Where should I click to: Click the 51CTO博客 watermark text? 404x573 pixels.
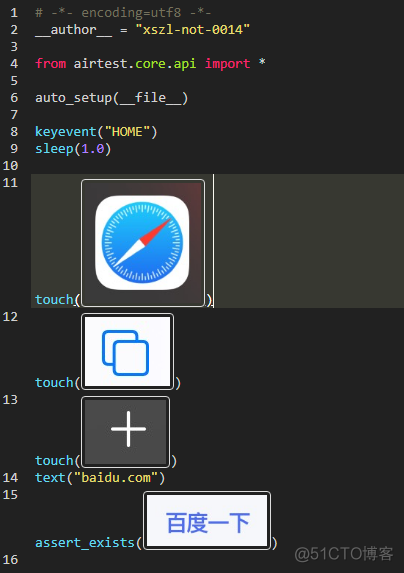(x=344, y=554)
